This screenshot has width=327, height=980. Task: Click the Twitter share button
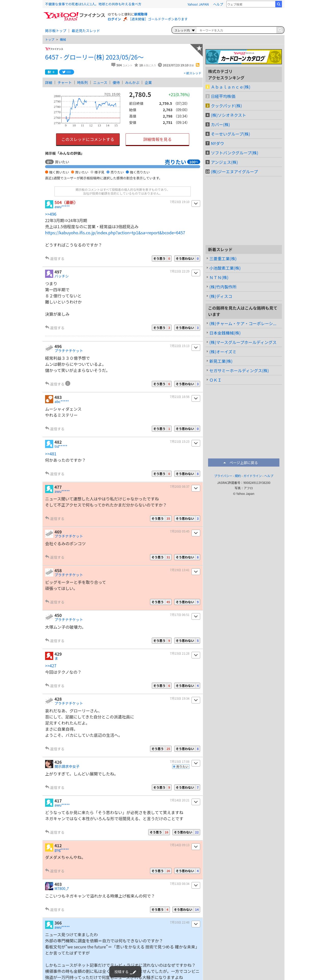66,72
